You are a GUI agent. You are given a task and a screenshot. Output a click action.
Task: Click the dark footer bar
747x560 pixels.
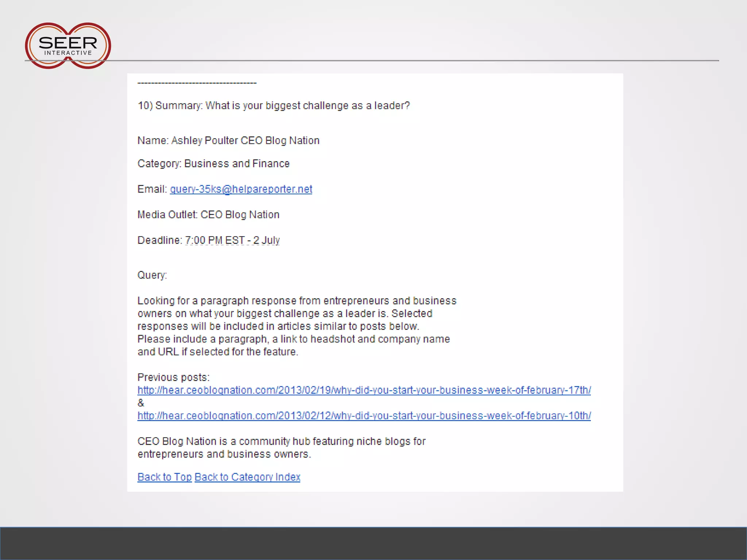tap(373, 543)
